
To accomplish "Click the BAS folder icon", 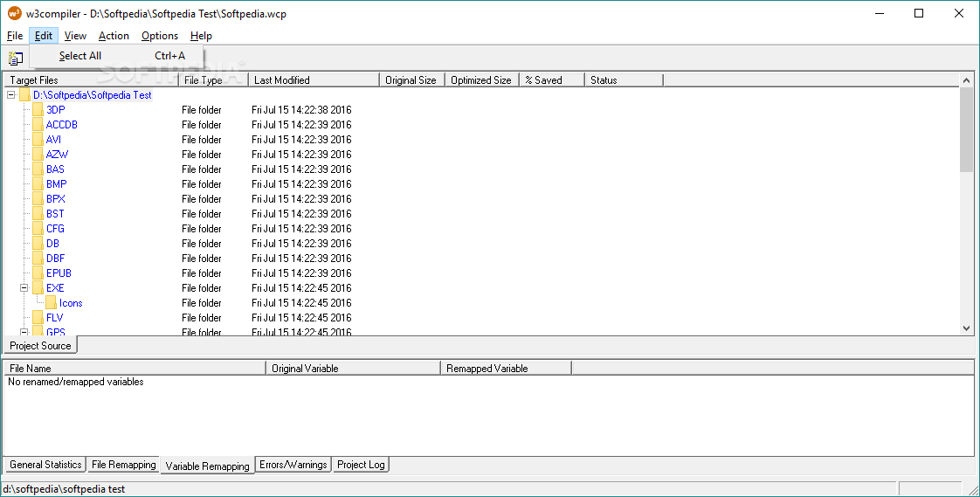I will 38,169.
